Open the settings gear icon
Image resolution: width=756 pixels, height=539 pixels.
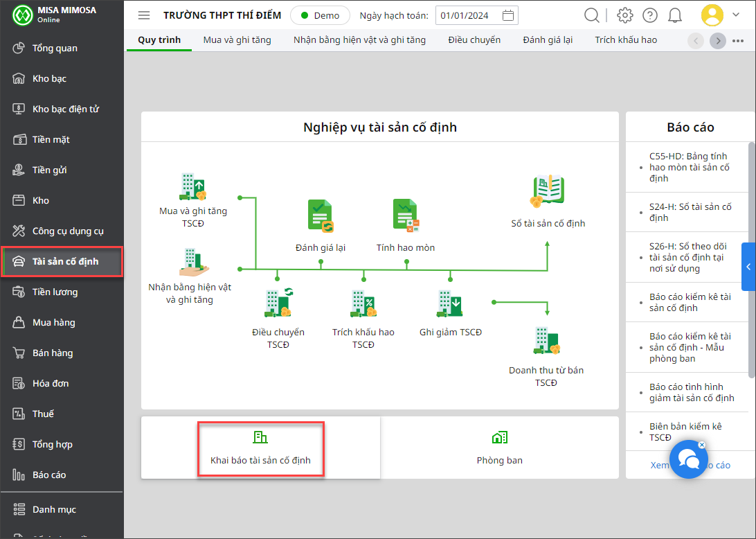625,15
